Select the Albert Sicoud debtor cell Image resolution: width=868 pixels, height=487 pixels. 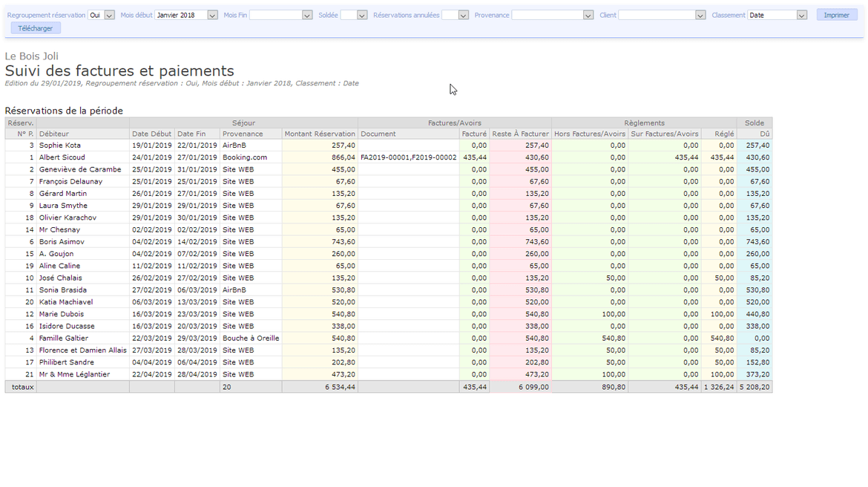coord(62,157)
